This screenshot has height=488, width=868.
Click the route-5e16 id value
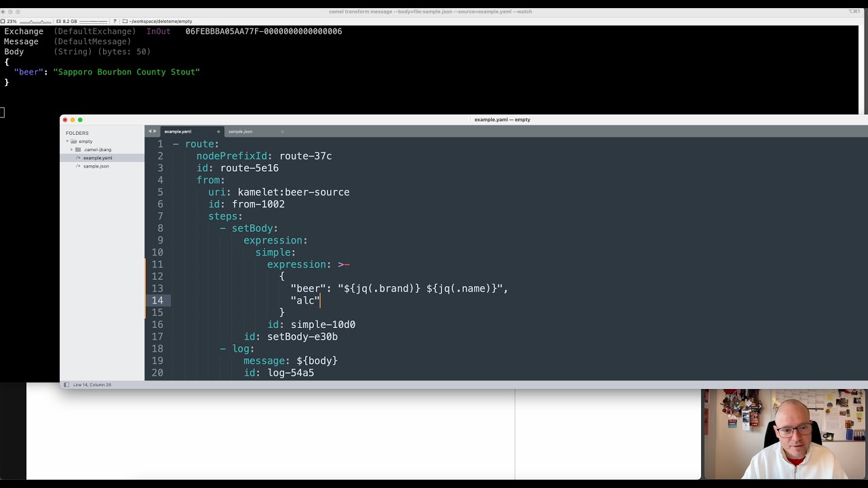coord(250,168)
